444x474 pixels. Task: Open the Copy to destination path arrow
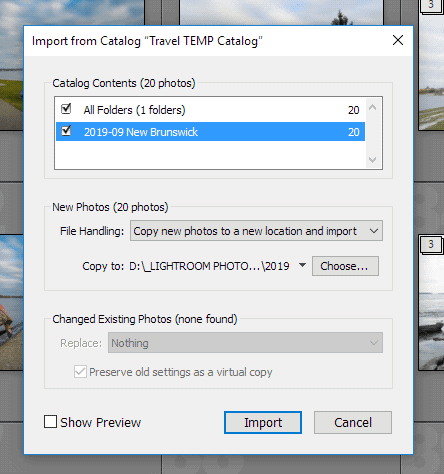tap(302, 265)
